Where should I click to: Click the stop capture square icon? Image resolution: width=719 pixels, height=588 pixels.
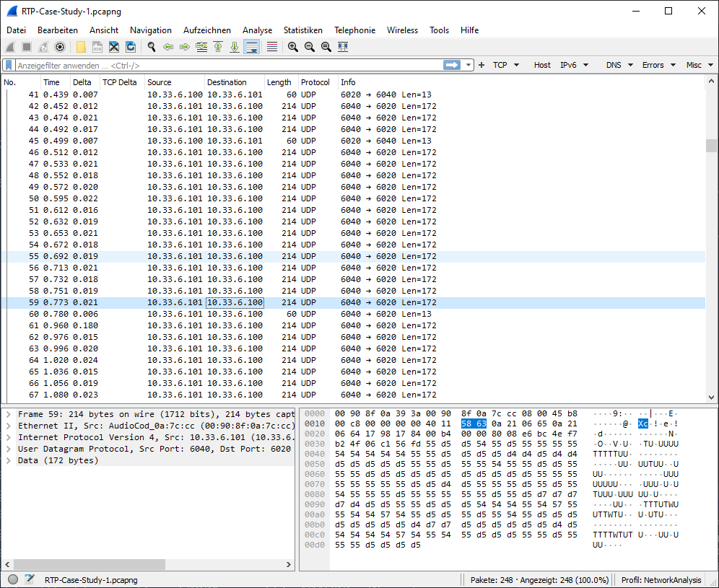(27, 47)
